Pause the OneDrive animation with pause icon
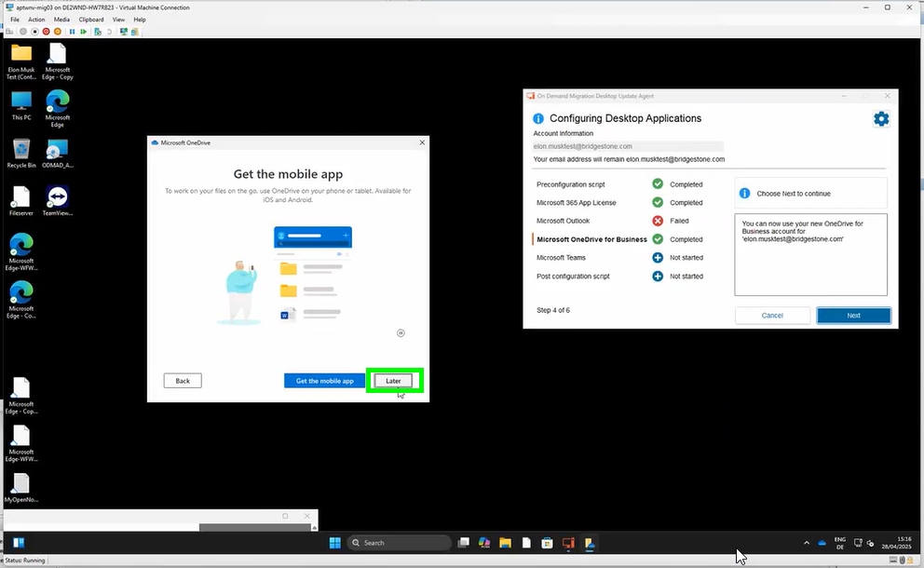 [401, 333]
